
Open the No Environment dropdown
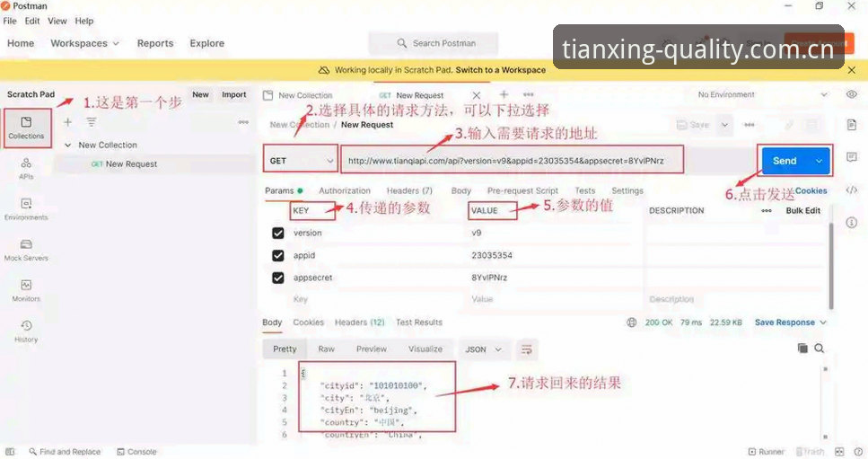pos(762,94)
